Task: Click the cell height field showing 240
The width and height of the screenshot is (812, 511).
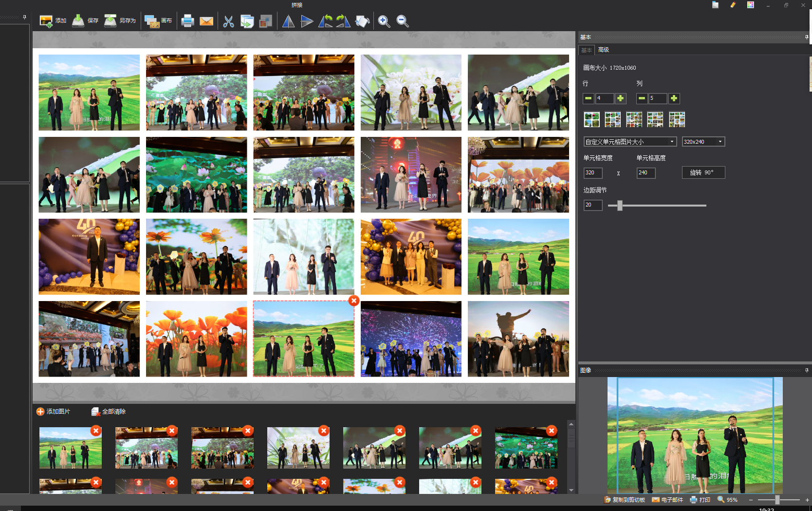Action: click(x=646, y=173)
